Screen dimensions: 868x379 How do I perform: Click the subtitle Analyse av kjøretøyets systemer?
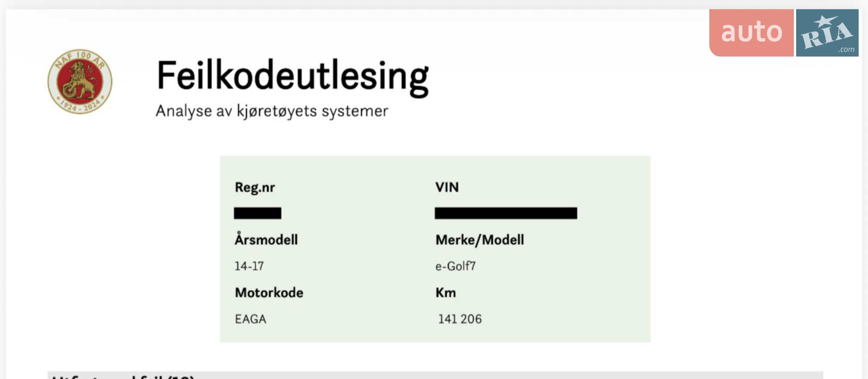[272, 111]
